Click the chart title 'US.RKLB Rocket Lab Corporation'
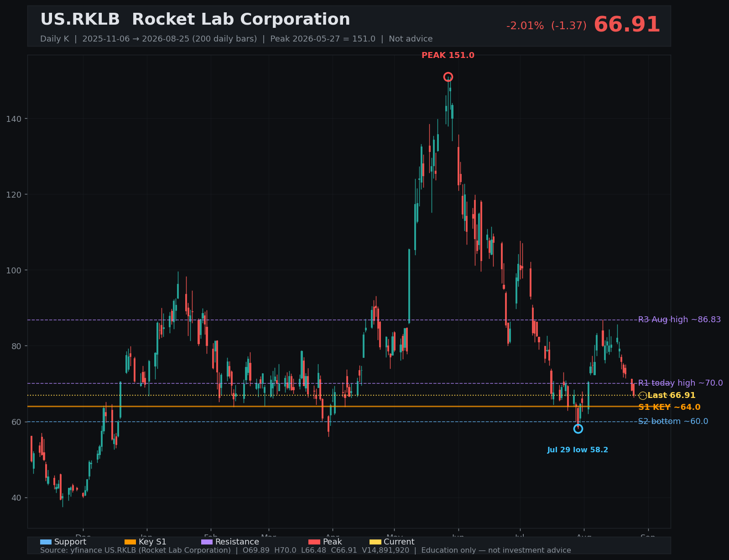The width and height of the screenshot is (729, 560). (195, 20)
